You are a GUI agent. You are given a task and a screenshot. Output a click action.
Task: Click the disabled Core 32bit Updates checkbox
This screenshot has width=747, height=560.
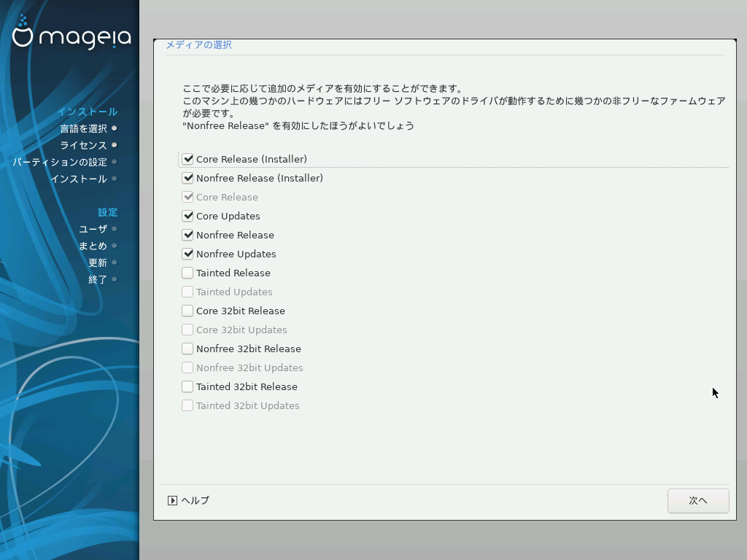[187, 330]
